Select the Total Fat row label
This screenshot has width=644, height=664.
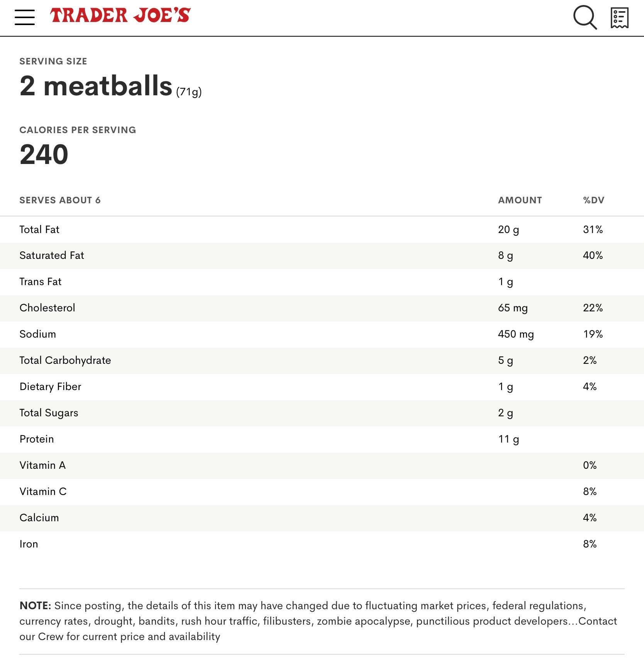tap(39, 230)
